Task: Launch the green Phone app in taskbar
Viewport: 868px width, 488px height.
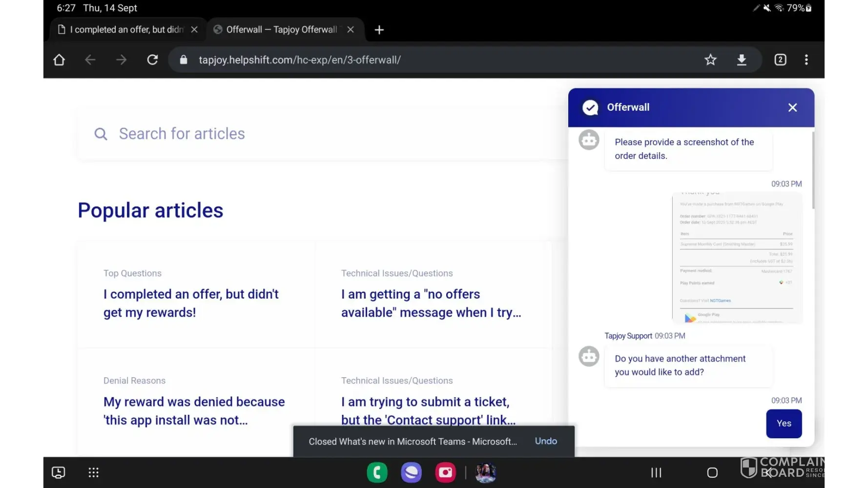Action: click(x=377, y=472)
